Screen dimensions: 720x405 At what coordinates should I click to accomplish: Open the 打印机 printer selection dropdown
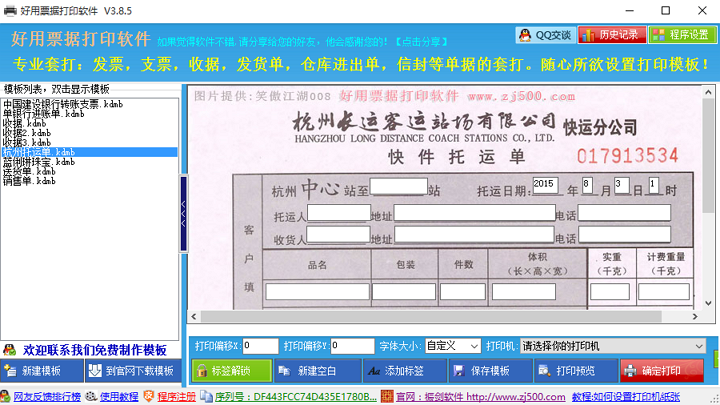coord(613,346)
